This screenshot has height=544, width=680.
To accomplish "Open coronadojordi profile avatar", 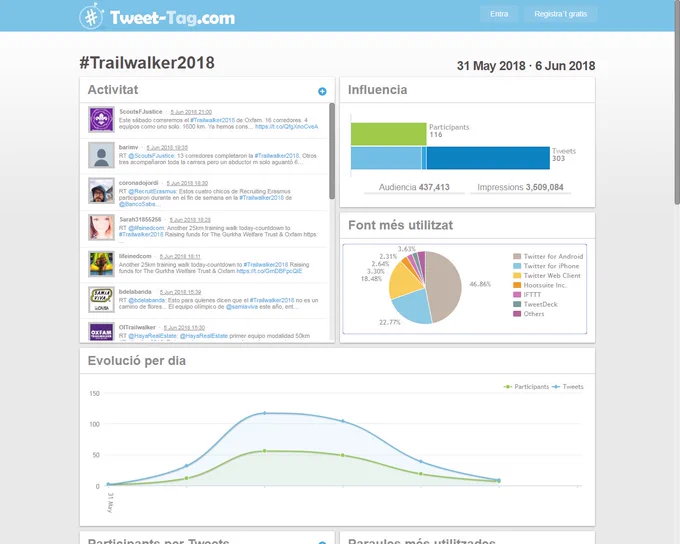I will pyautogui.click(x=101, y=190).
